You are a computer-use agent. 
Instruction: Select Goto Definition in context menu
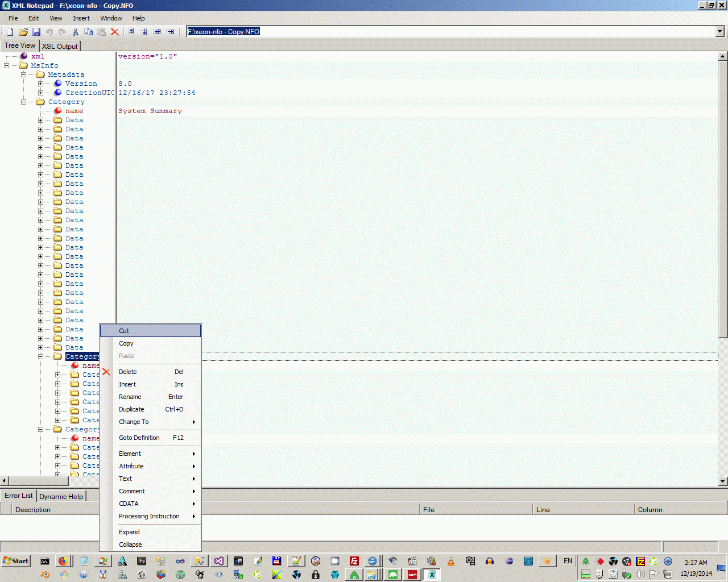point(151,438)
